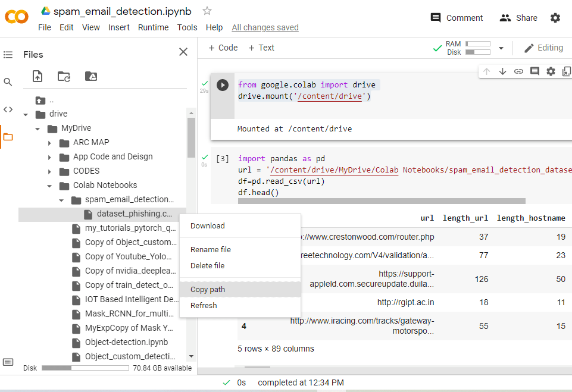Move the cell down with arrow

coord(502,71)
